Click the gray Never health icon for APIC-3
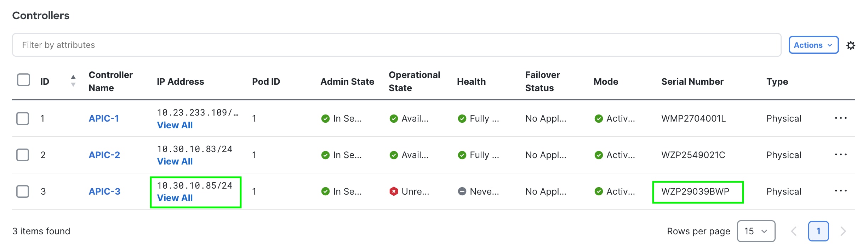This screenshot has width=868, height=251. pyautogui.click(x=462, y=191)
